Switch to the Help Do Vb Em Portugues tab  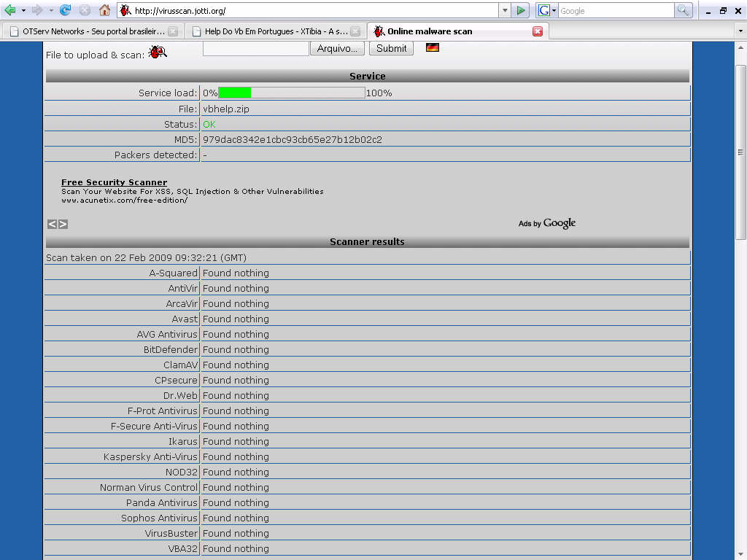click(275, 31)
